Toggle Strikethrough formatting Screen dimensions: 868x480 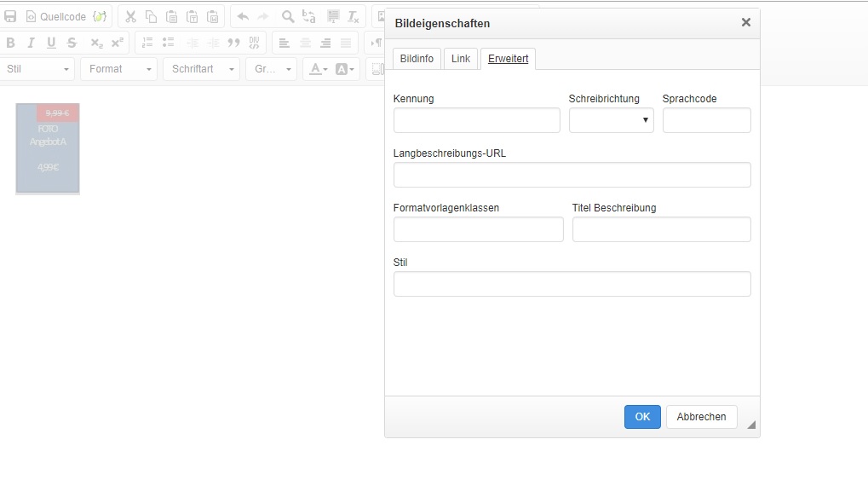(x=72, y=43)
